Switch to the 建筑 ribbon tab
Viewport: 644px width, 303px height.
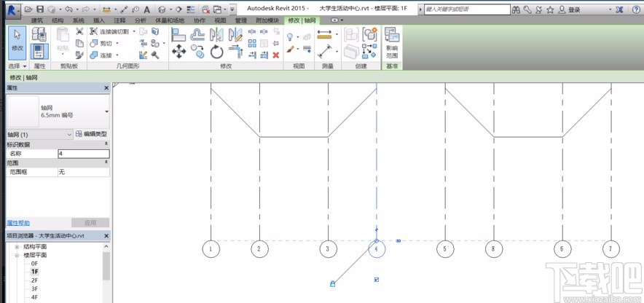37,20
